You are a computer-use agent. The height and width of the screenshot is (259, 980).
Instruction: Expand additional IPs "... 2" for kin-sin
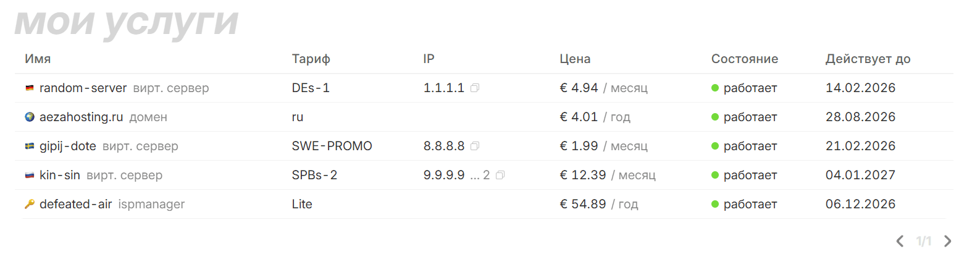point(480,176)
